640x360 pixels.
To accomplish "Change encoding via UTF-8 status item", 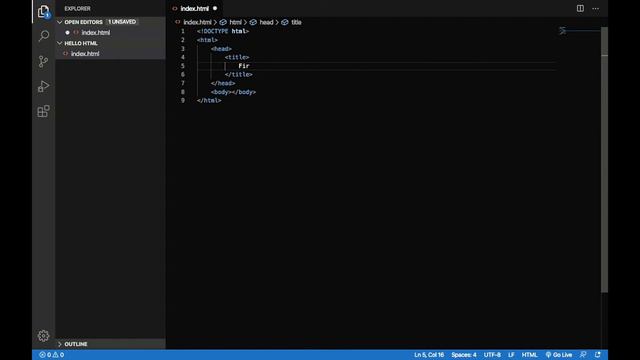I will [492, 355].
